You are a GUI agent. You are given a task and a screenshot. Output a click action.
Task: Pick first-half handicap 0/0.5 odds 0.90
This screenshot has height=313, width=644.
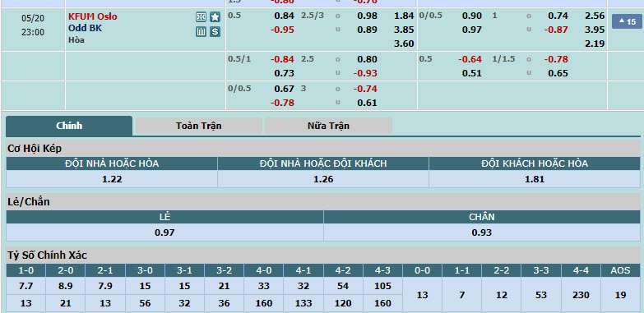point(471,16)
